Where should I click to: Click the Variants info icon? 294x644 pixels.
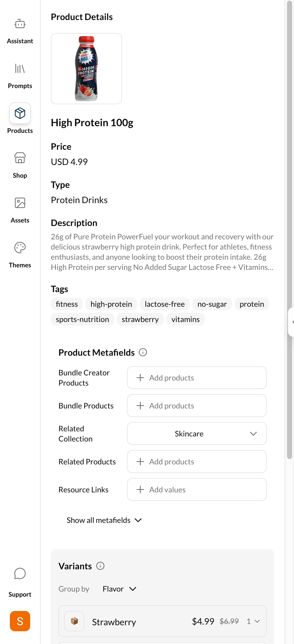[100, 566]
